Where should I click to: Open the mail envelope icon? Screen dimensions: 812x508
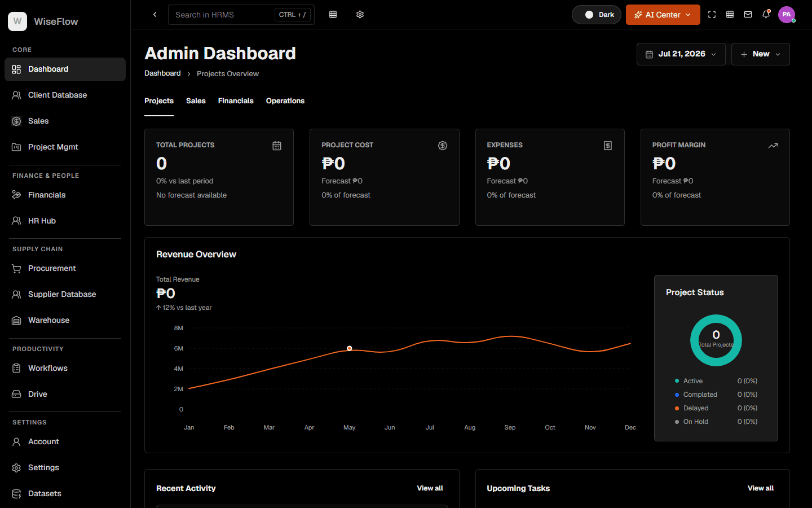[748, 15]
